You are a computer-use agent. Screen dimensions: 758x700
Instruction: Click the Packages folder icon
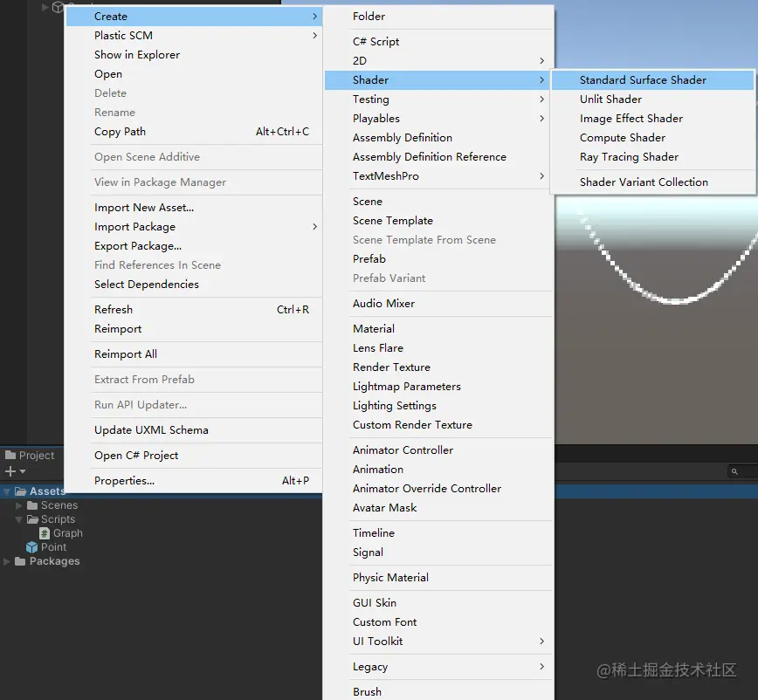coord(20,561)
